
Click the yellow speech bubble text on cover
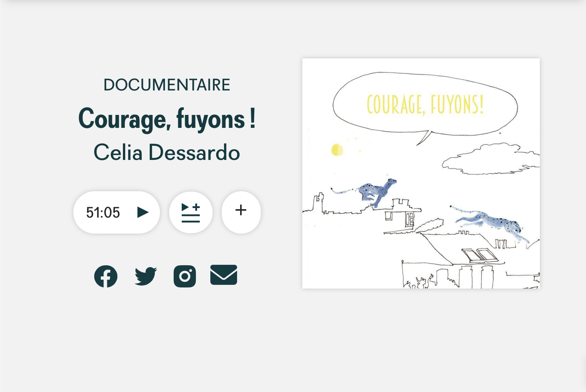(x=425, y=104)
